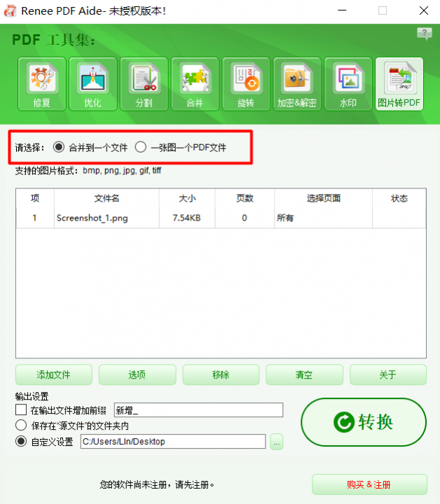Click the 文件名 column header
Viewport: 440px width, 504px height.
tap(106, 198)
